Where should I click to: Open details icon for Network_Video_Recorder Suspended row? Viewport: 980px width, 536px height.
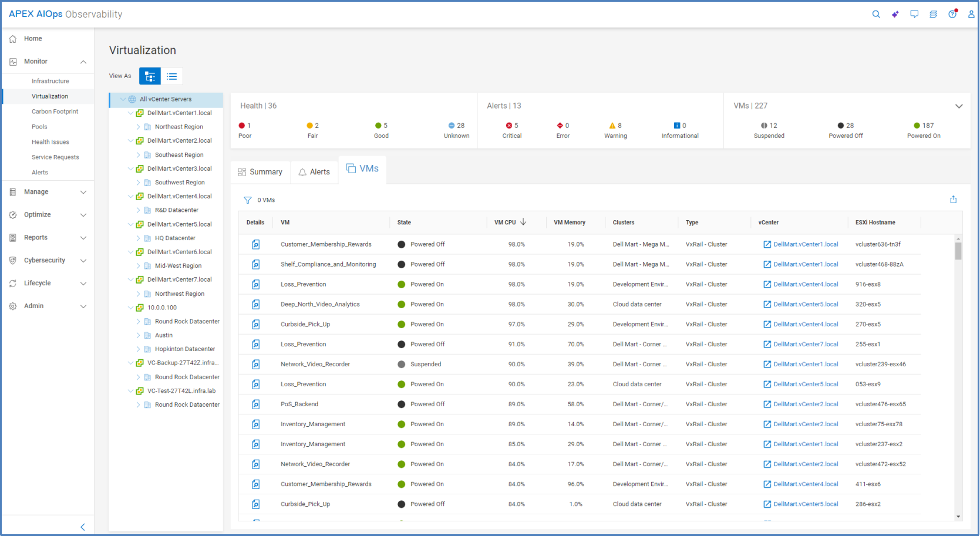coord(256,364)
